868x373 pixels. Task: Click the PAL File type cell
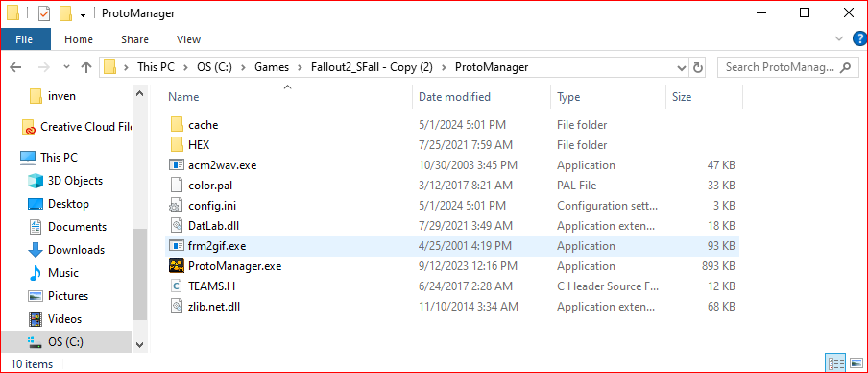[x=577, y=186]
